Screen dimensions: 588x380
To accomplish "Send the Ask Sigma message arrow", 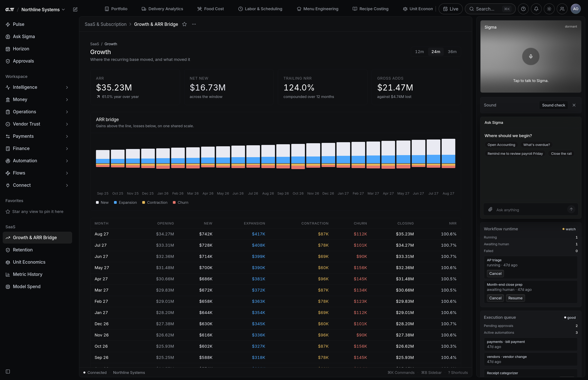I will [x=571, y=209].
